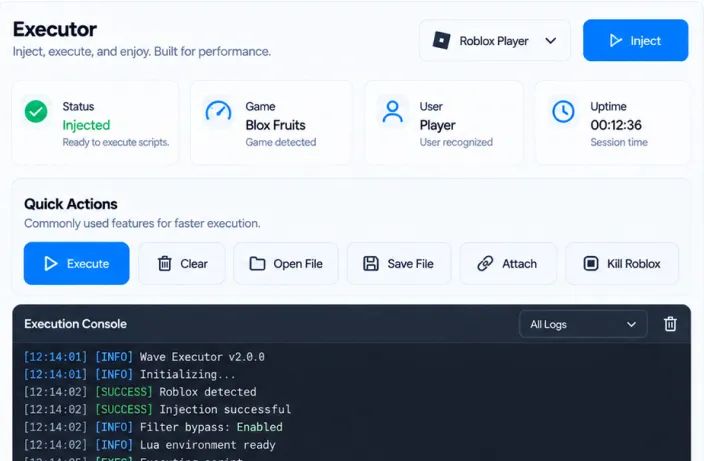This screenshot has width=704, height=461.
Task: Click the Roblox logo icon in selector
Action: point(441,40)
